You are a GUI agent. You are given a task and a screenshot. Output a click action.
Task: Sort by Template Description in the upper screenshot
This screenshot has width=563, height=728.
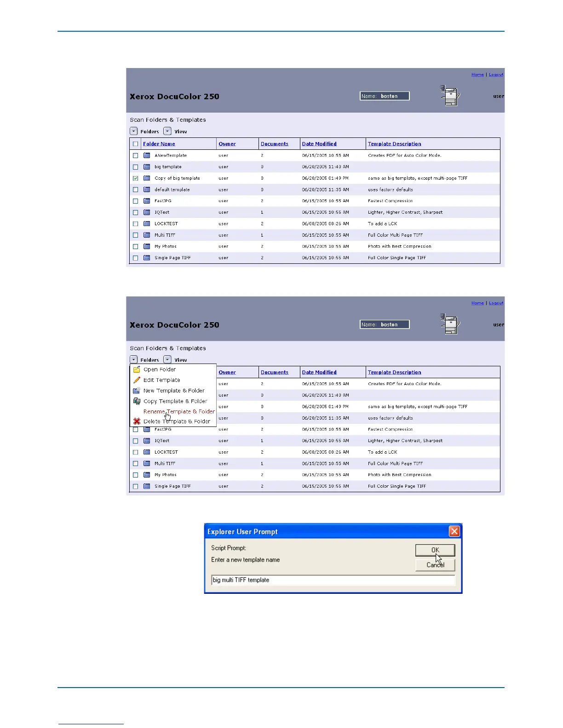[x=395, y=144]
